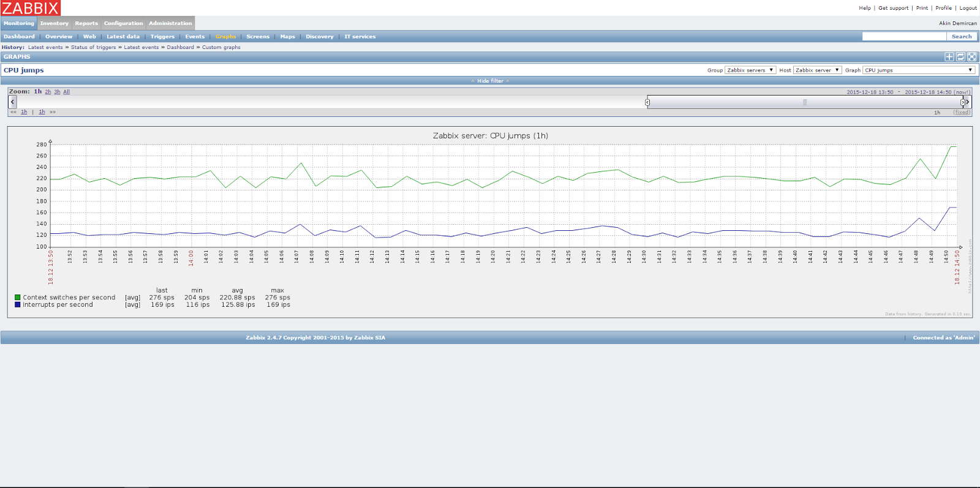980x488 pixels.
Task: Set zoom to 3h
Action: 57,92
